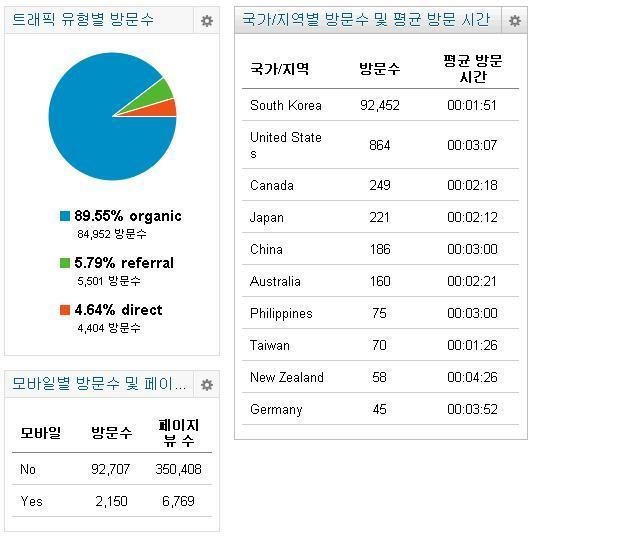Open the 트래픽 유형별 방문수 widget title
This screenshot has height=542, width=625.
tap(83, 20)
